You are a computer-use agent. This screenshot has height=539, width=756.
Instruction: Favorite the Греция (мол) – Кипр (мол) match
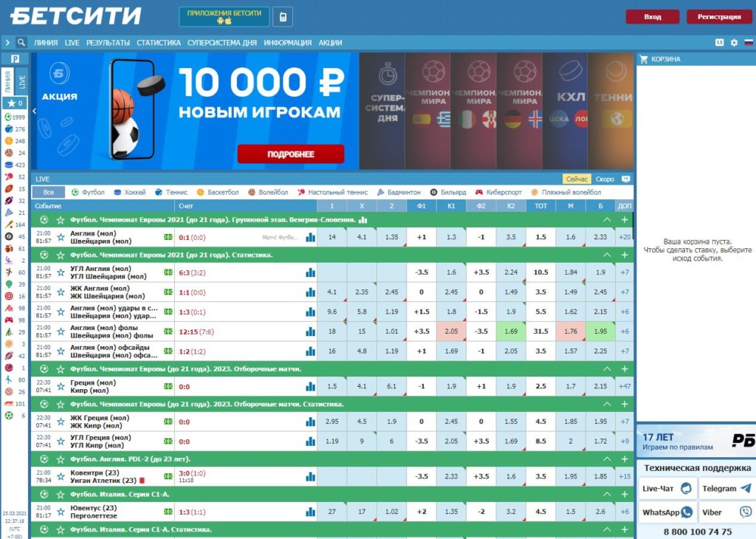pos(61,386)
